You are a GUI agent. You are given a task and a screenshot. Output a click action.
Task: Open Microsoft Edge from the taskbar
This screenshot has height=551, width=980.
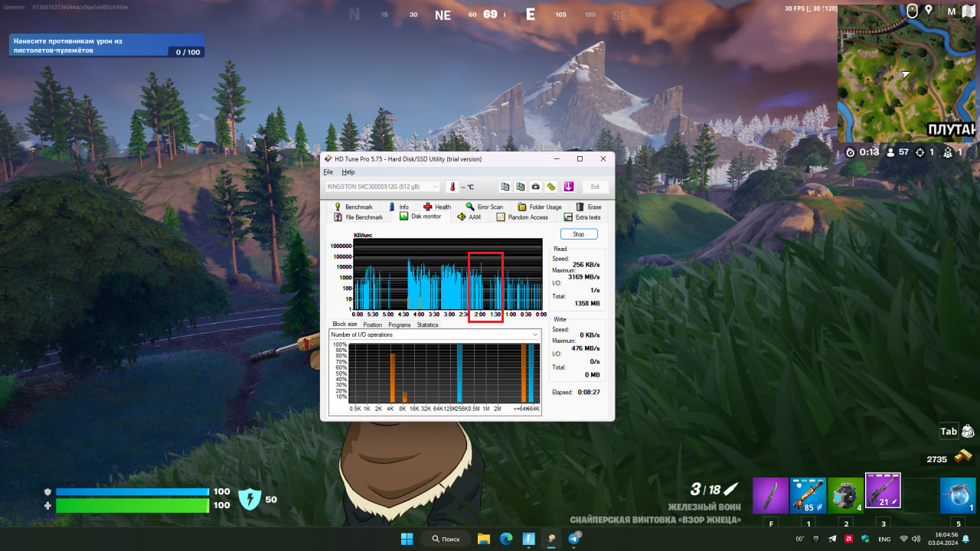pos(506,539)
